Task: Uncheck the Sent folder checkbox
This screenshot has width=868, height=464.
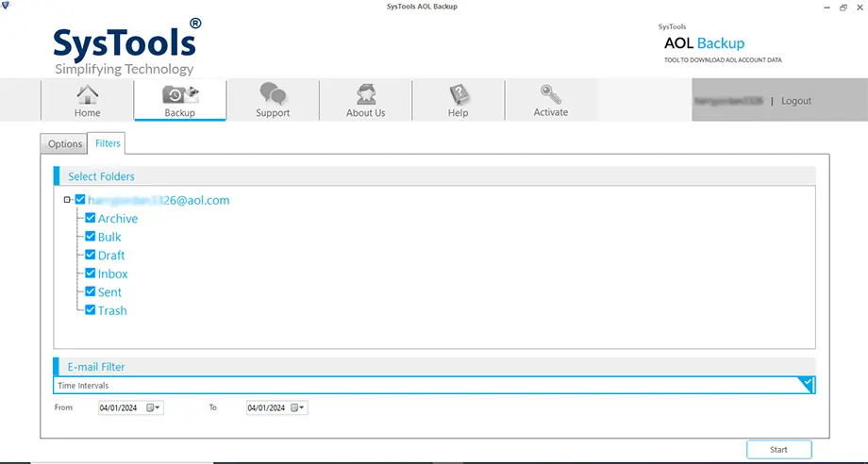Action: pyautogui.click(x=91, y=291)
